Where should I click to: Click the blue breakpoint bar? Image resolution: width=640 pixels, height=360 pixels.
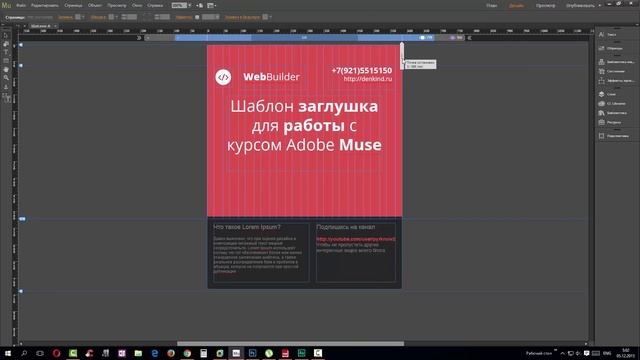coord(304,38)
